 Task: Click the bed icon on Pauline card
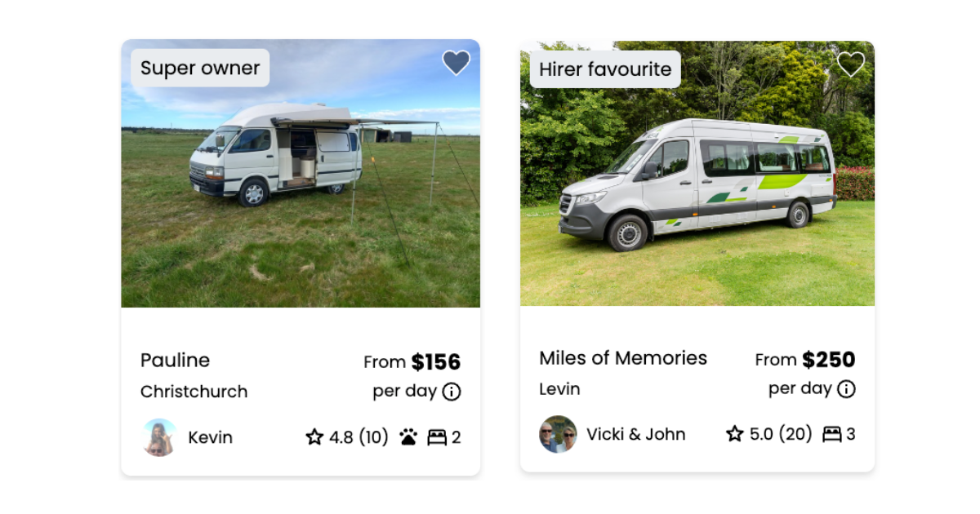(437, 437)
